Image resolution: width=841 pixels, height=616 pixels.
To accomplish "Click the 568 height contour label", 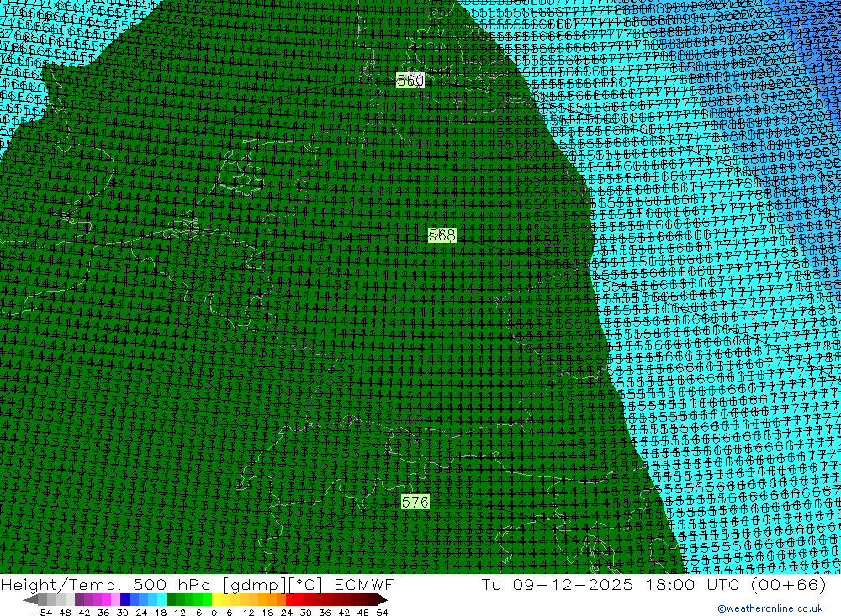I will tap(442, 234).
